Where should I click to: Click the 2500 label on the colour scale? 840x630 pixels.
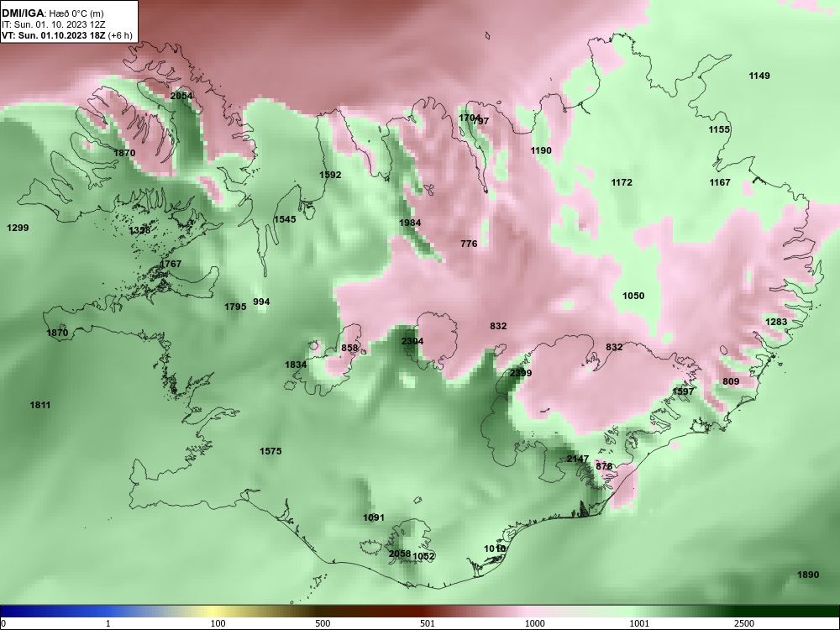[x=744, y=623]
